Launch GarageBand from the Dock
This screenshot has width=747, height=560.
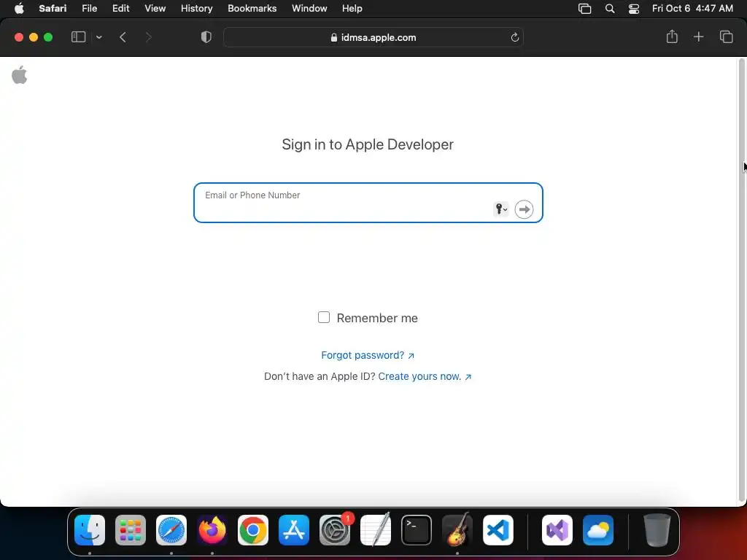pos(457,530)
